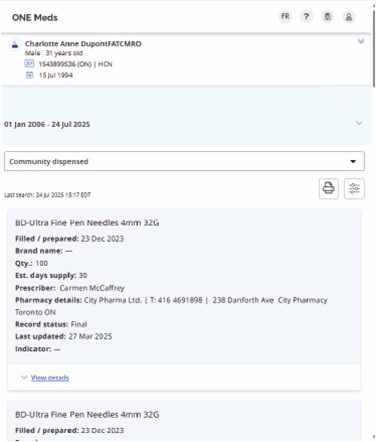Open help via question mark icon
Viewport: 376px width, 442px height.
[x=306, y=16]
